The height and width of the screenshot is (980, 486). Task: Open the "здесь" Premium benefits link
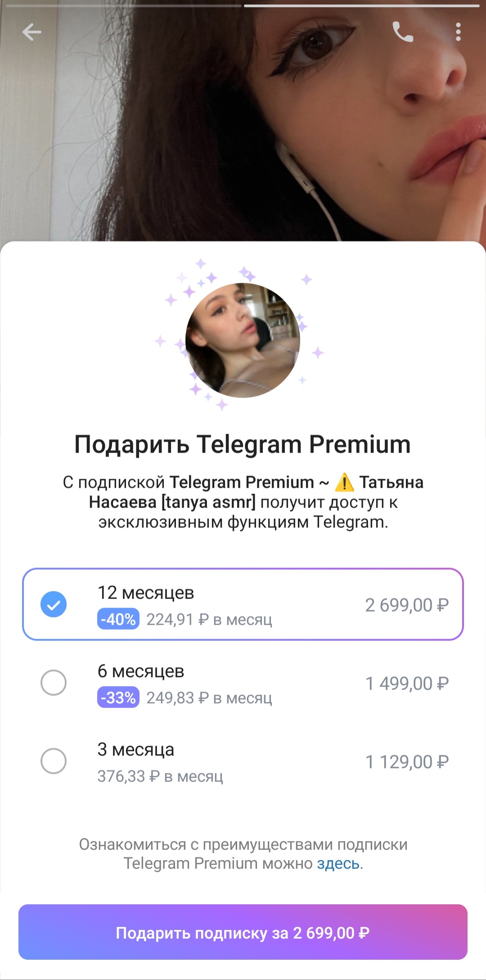[338, 863]
